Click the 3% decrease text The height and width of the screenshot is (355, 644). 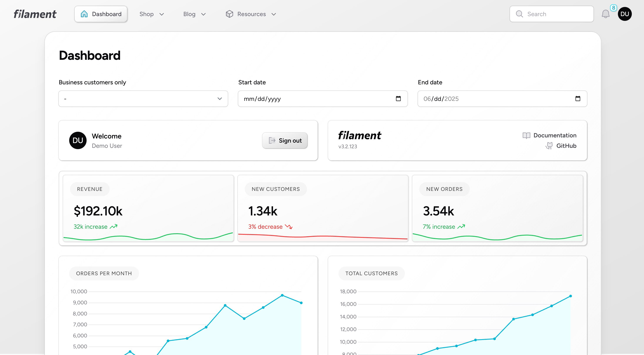[x=265, y=227]
